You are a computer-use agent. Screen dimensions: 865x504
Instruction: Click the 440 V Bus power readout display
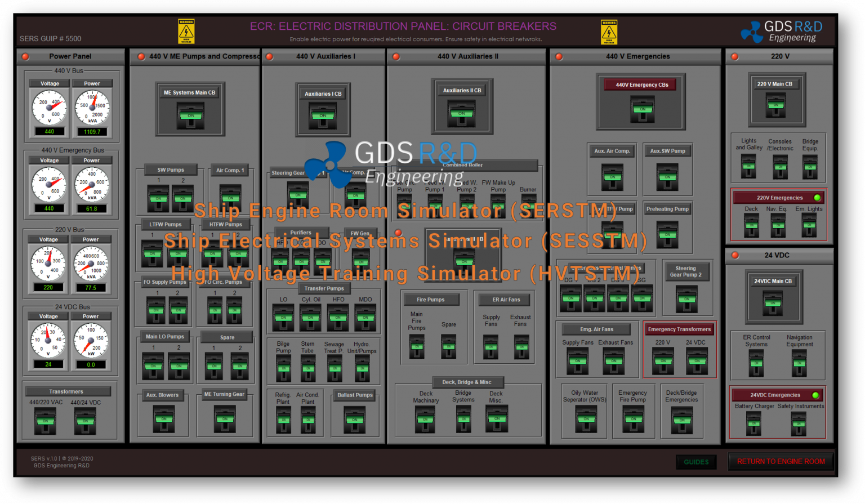92,131
